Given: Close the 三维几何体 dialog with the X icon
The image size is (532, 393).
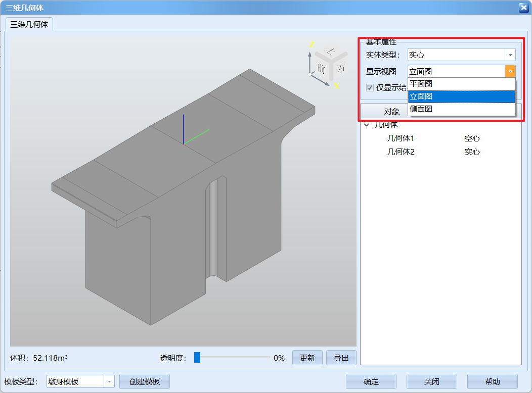Looking at the screenshot, I should 523,7.
